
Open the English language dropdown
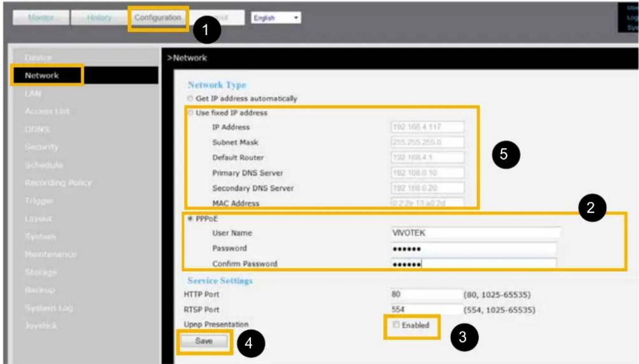275,18
